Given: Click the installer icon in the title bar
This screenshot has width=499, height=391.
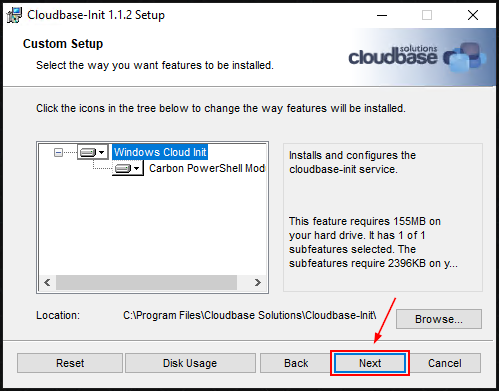Looking at the screenshot, I should coord(14,15).
